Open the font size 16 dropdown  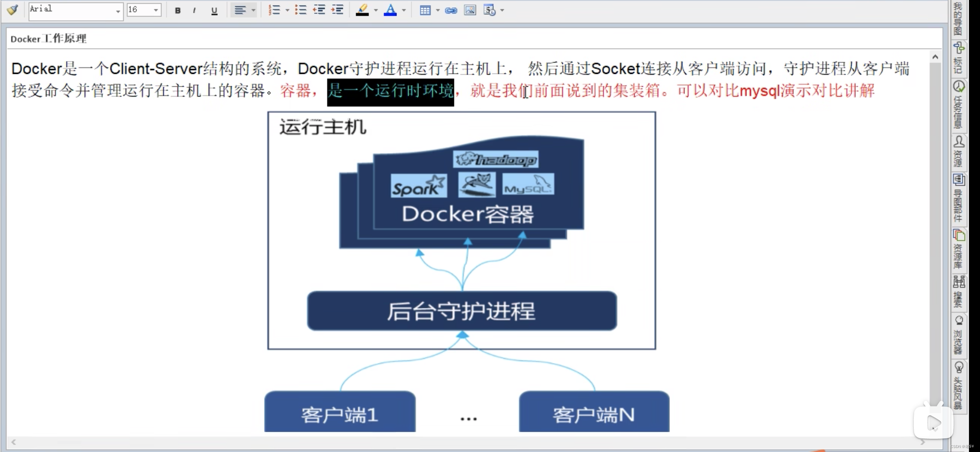pos(156,10)
